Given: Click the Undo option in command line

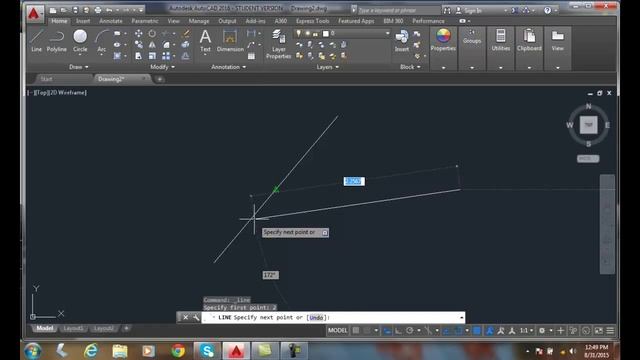Looking at the screenshot, I should coord(316,318).
